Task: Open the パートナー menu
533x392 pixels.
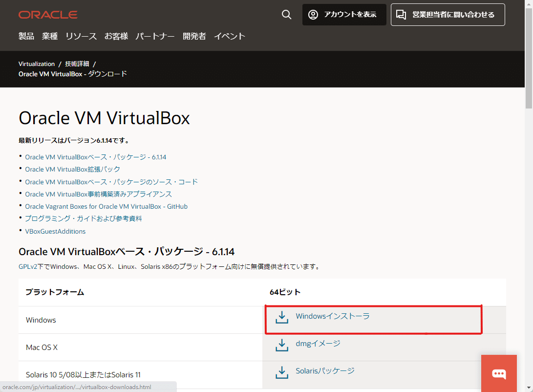Action: tap(155, 36)
